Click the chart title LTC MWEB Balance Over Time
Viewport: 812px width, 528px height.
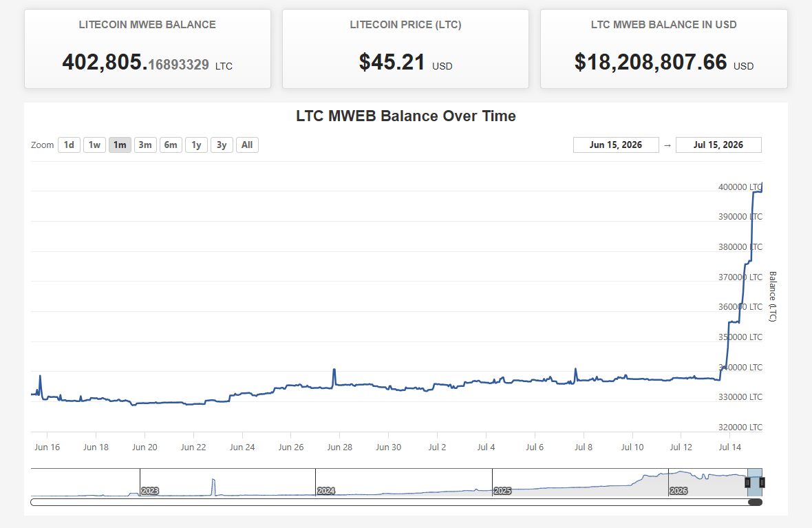click(405, 116)
